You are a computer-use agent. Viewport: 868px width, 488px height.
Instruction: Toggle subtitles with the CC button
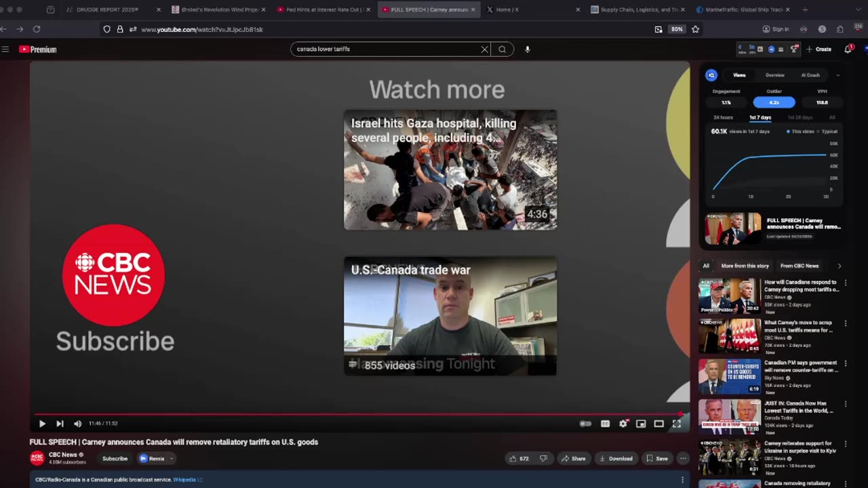(x=606, y=424)
